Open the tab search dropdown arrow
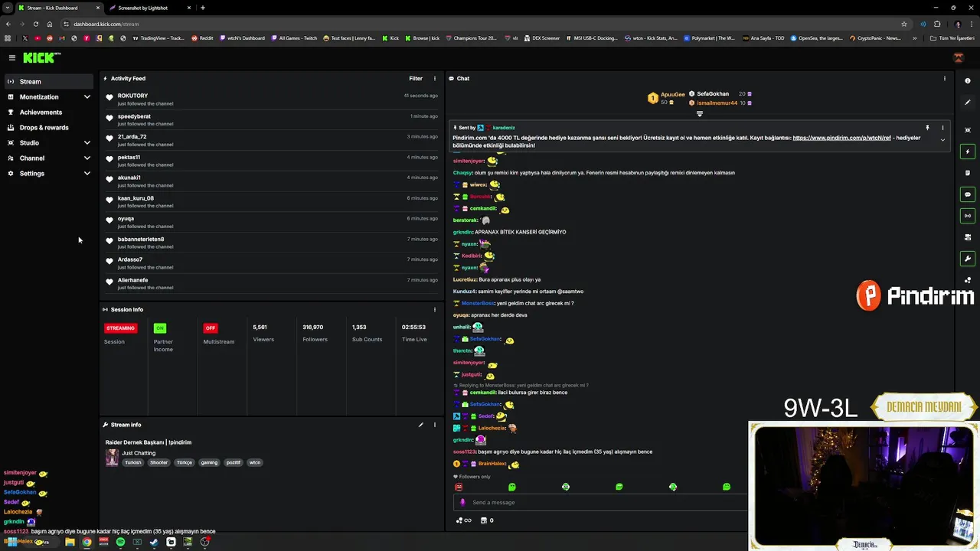Screen dimensions: 980x551 point(7,8)
